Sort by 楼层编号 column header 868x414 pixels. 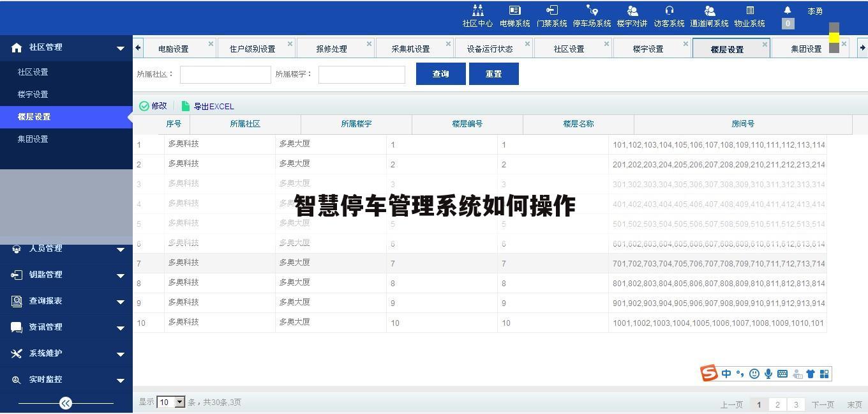(x=467, y=124)
